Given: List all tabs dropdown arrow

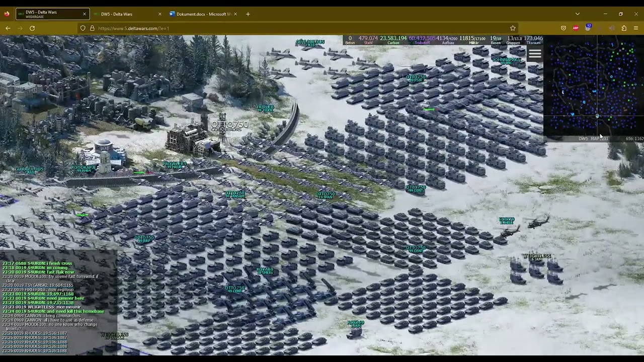Looking at the screenshot, I should tap(578, 14).
